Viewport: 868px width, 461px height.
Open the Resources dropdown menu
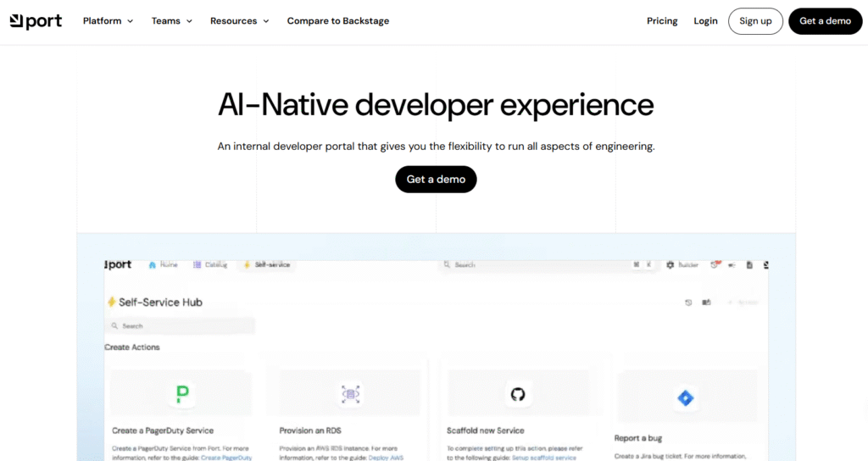pyautogui.click(x=239, y=21)
